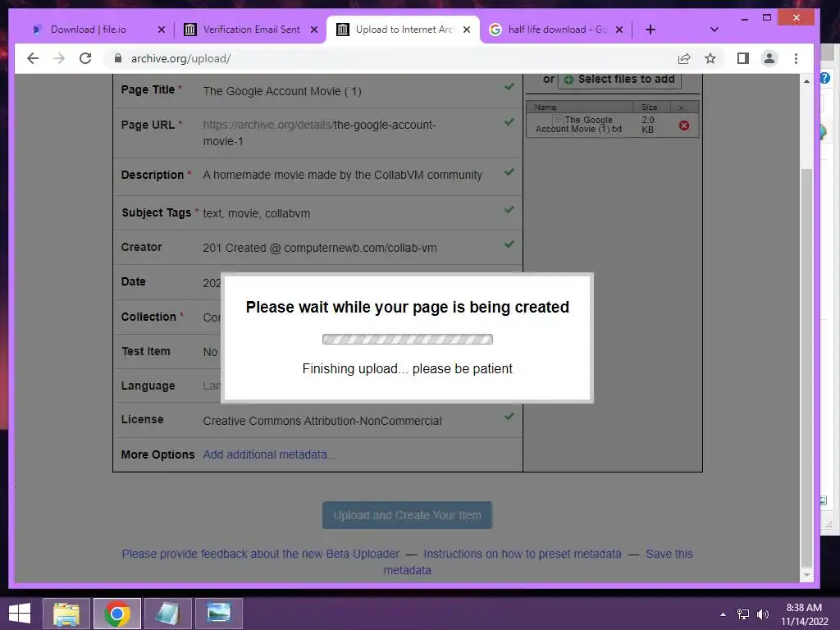Open the picture viewer taskbar icon
840x630 pixels.
[218, 614]
